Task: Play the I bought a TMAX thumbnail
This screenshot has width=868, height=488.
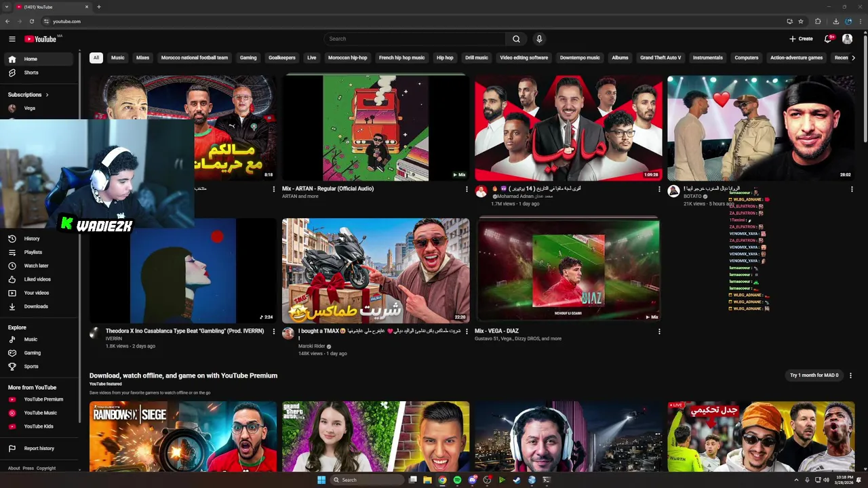Action: 376,270
